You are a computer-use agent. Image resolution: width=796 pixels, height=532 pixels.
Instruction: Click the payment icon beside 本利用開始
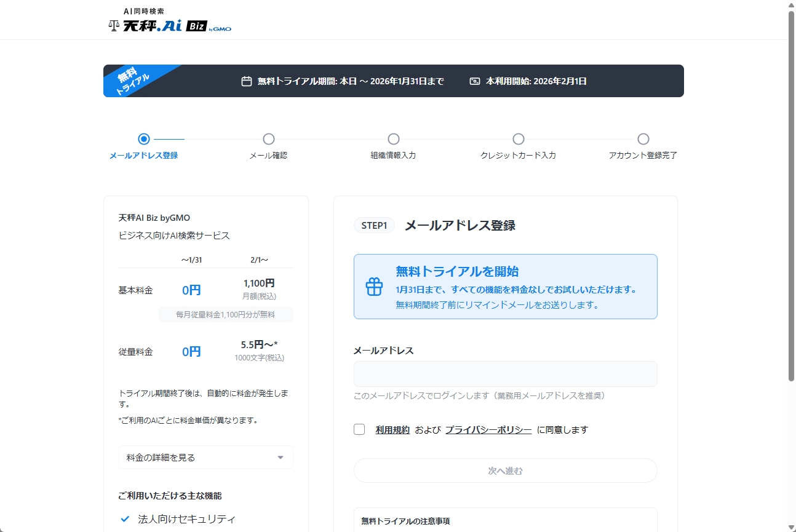(475, 81)
